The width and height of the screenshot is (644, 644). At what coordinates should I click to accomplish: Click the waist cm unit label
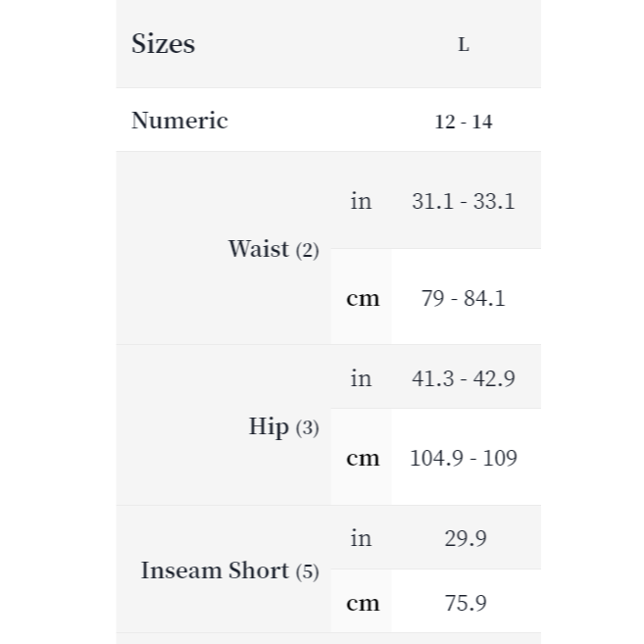pyautogui.click(x=363, y=298)
